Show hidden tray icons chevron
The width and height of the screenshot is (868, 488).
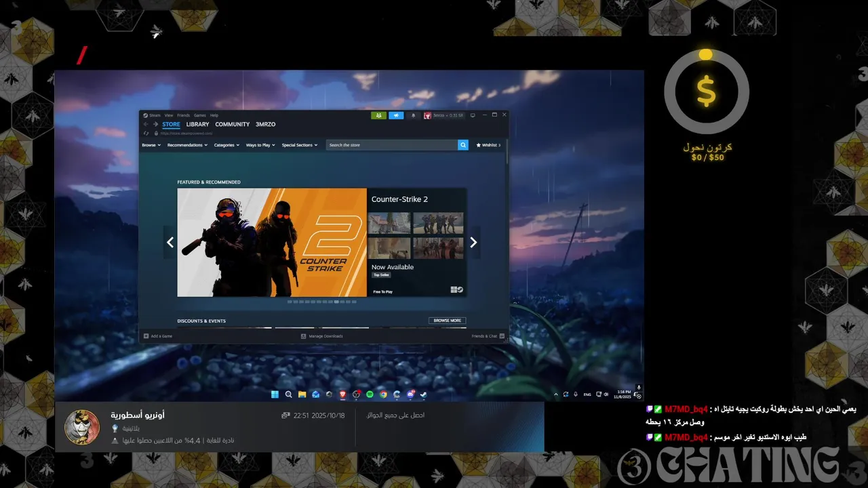(x=556, y=394)
